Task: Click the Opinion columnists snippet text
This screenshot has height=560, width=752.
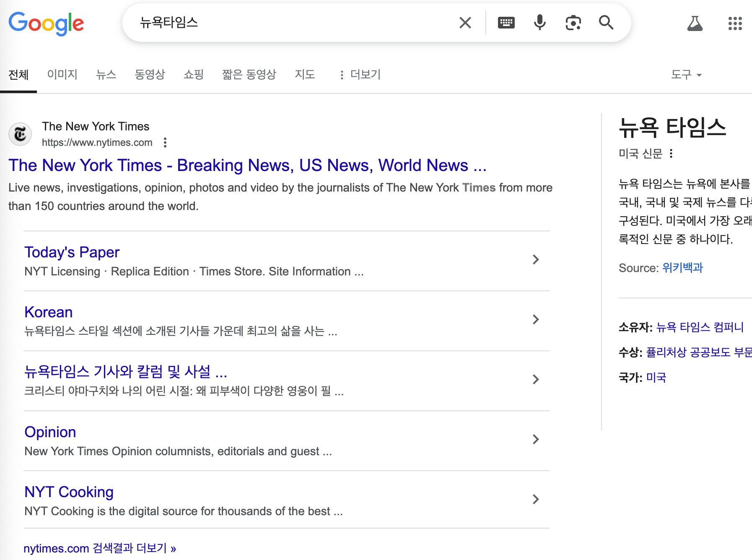Action: (x=178, y=451)
